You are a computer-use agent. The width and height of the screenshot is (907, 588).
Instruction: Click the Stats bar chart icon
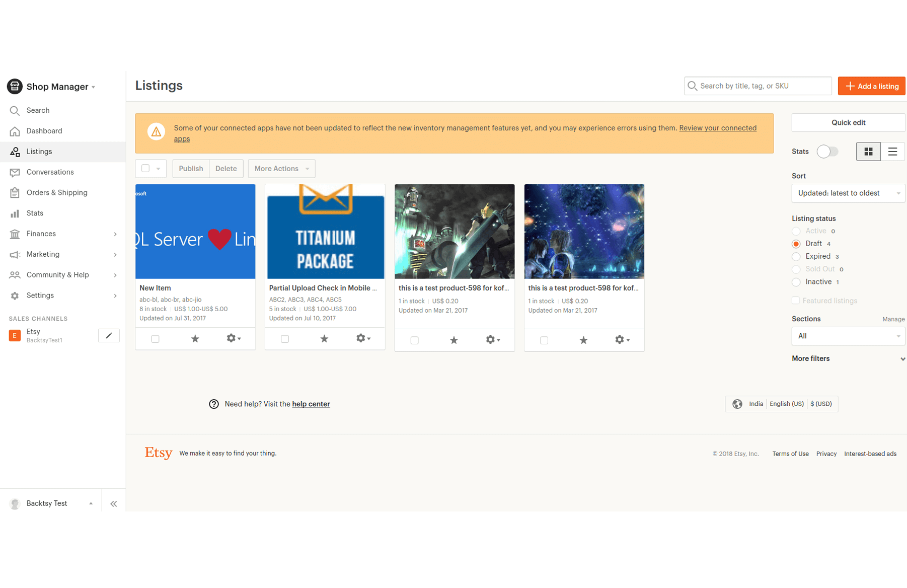point(15,213)
